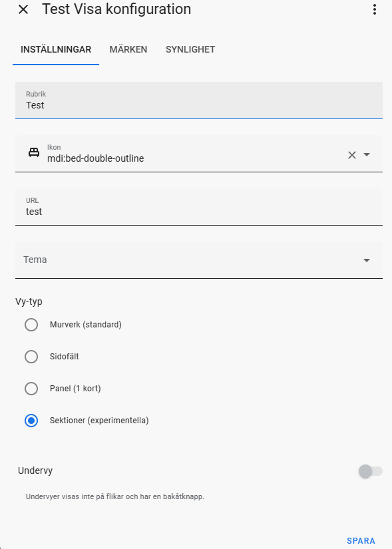Select Panel (1 kort) radio option

tap(31, 388)
